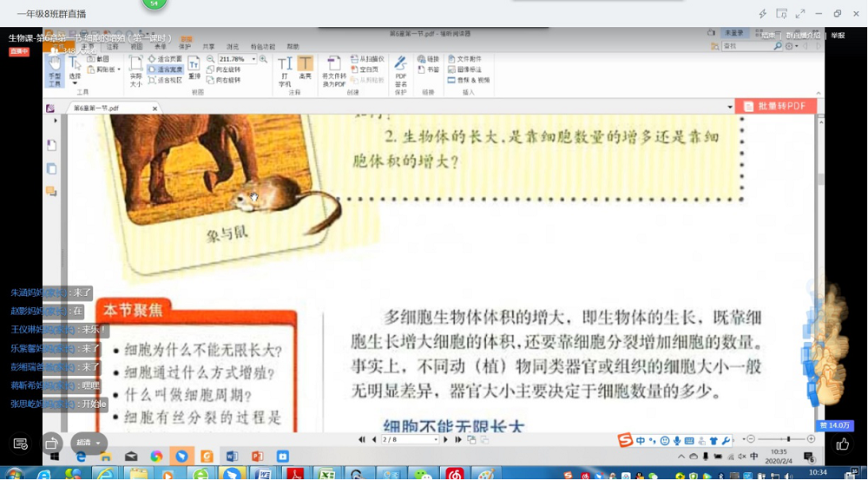Open the Protect (保护) ribbon tab

pos(184,47)
